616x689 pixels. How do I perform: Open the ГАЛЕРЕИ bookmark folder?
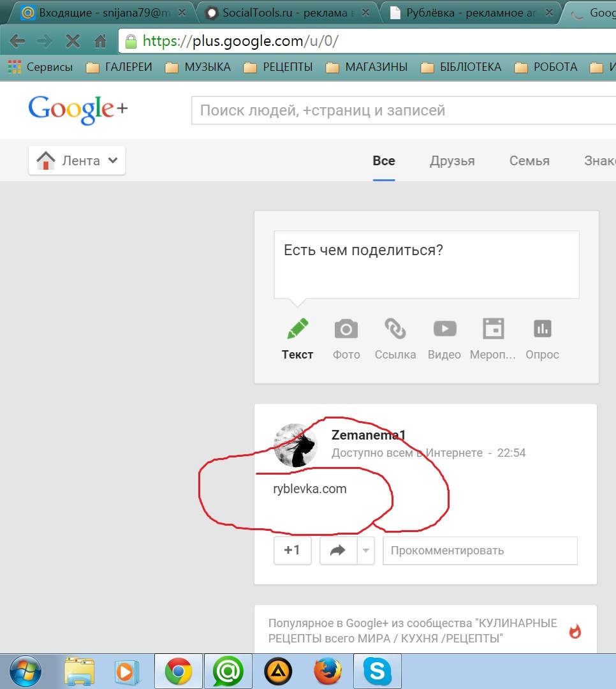119,67
